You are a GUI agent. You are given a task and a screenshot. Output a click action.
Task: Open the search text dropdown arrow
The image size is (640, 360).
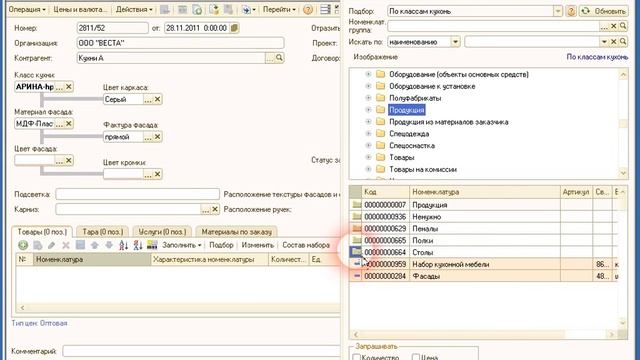pos(604,42)
